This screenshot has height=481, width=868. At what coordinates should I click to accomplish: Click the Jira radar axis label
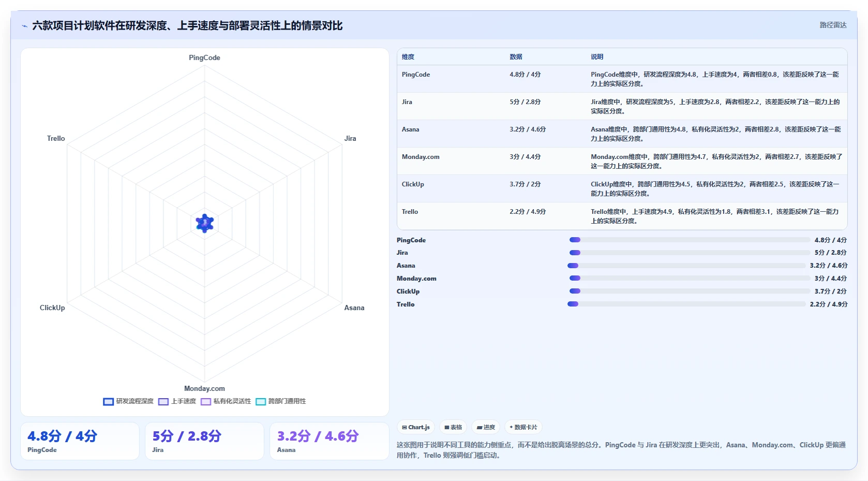350,138
